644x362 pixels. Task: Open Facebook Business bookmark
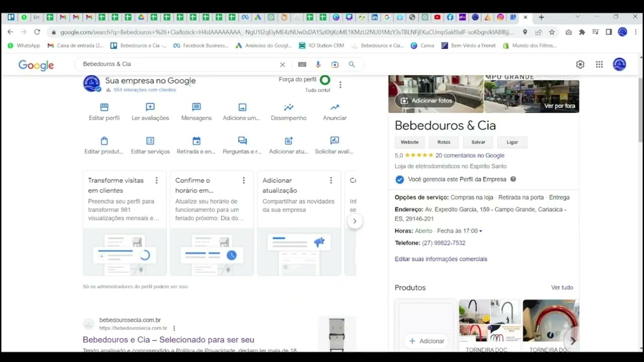[x=201, y=45]
